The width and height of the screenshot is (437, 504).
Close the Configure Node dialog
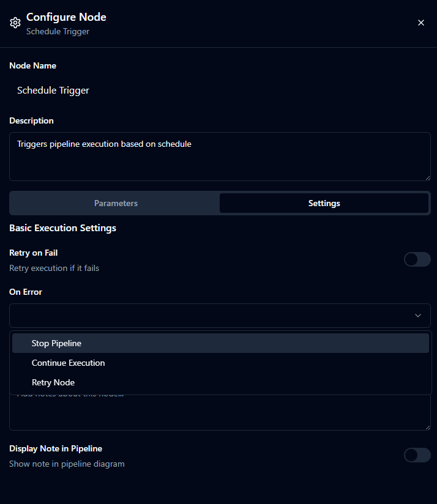pyautogui.click(x=421, y=22)
